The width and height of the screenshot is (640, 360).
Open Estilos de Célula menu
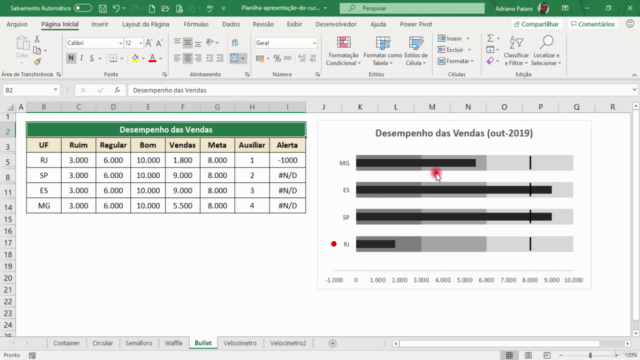coord(416,51)
